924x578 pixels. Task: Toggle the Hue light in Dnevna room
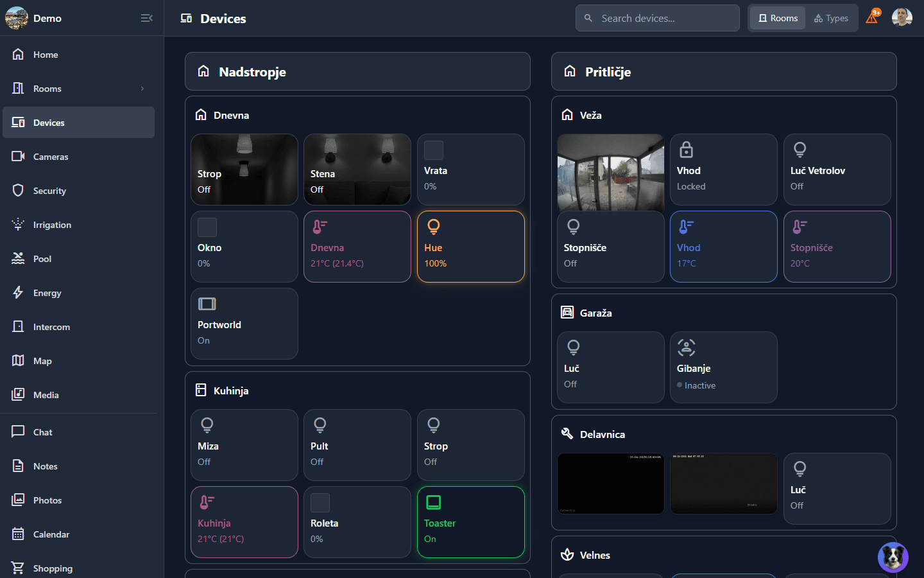point(470,247)
